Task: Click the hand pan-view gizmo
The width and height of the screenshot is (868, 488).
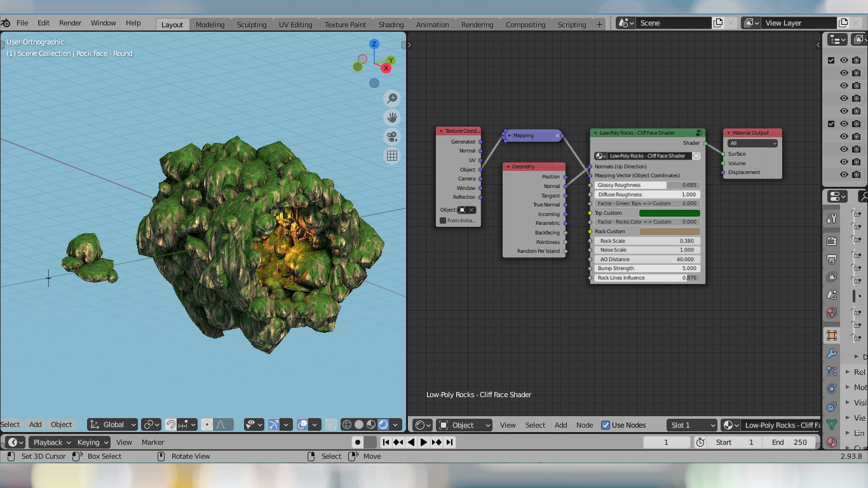Action: pos(392,117)
